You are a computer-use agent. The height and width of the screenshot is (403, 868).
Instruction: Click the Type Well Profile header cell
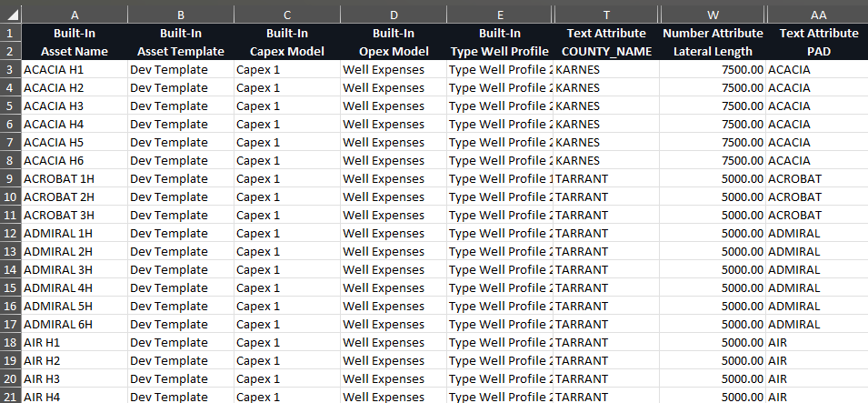[500, 52]
